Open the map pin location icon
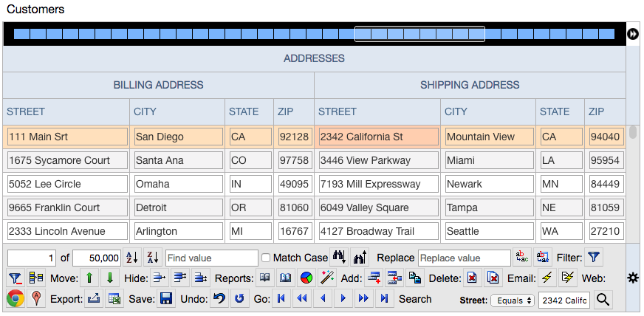The width and height of the screenshot is (644, 316). pos(35,299)
